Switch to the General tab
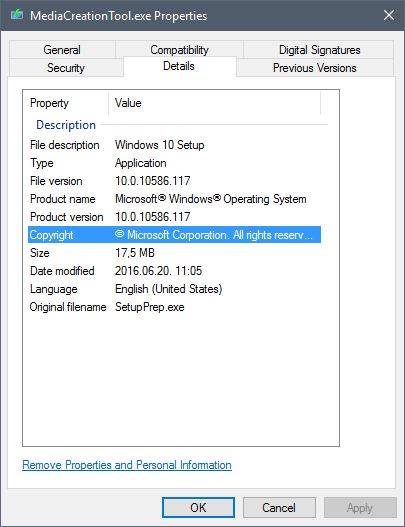Image resolution: width=405 pixels, height=527 pixels. pos(62,50)
